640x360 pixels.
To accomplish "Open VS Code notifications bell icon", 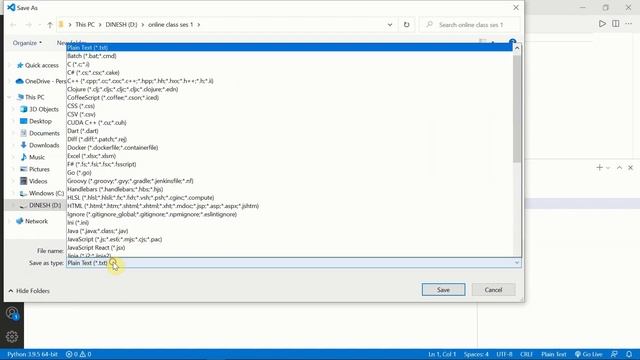I will click(629, 354).
